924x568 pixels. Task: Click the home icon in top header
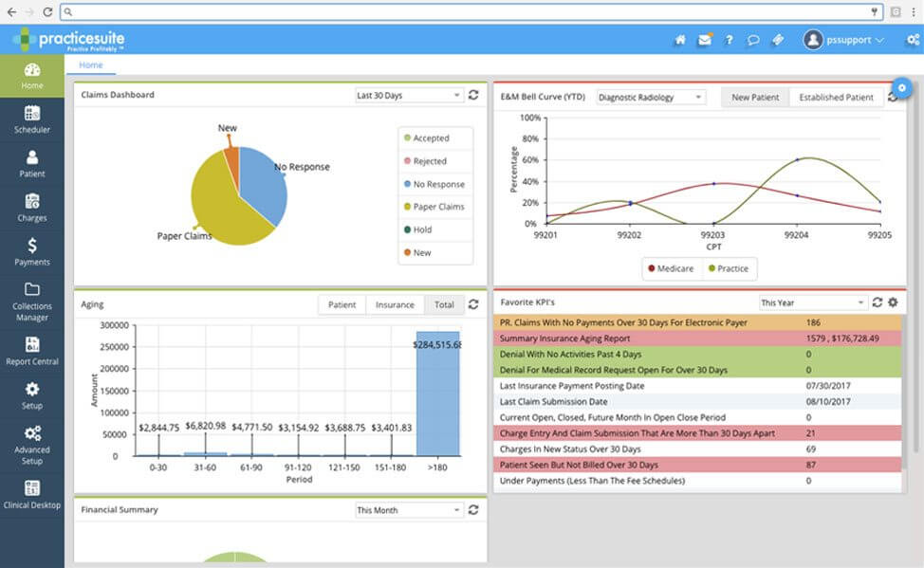coord(680,40)
